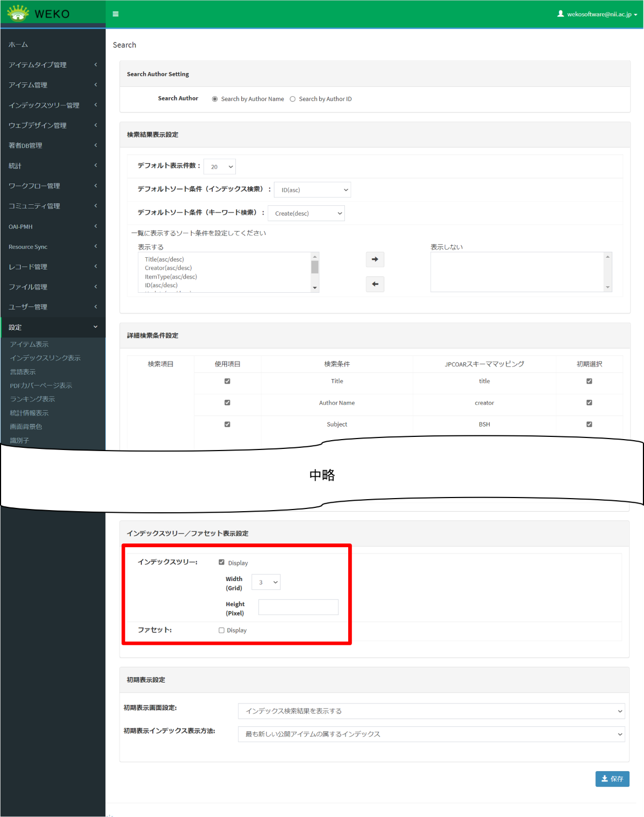Image resolution: width=644 pixels, height=817 pixels.
Task: Open the デフォルト表示件数 dropdown
Action: 219,167
